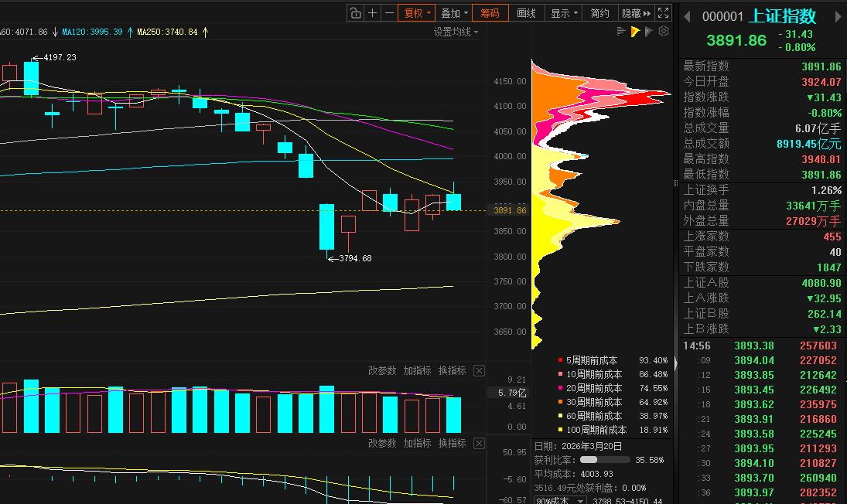
Task: Click the tallest cyan candle near 3794.68
Action: click(326, 226)
